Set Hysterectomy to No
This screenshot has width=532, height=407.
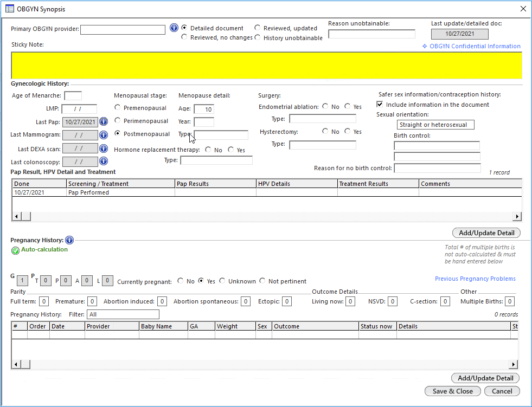point(325,131)
